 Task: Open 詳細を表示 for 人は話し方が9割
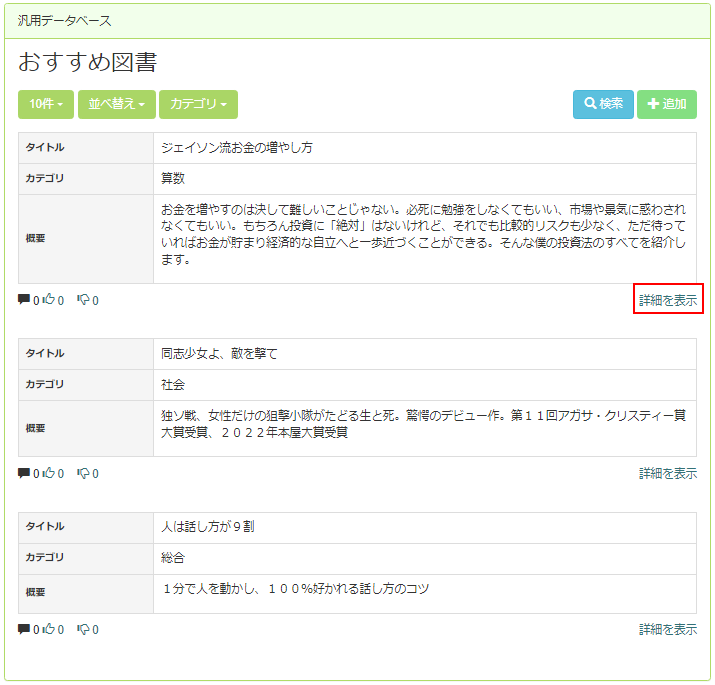point(668,629)
